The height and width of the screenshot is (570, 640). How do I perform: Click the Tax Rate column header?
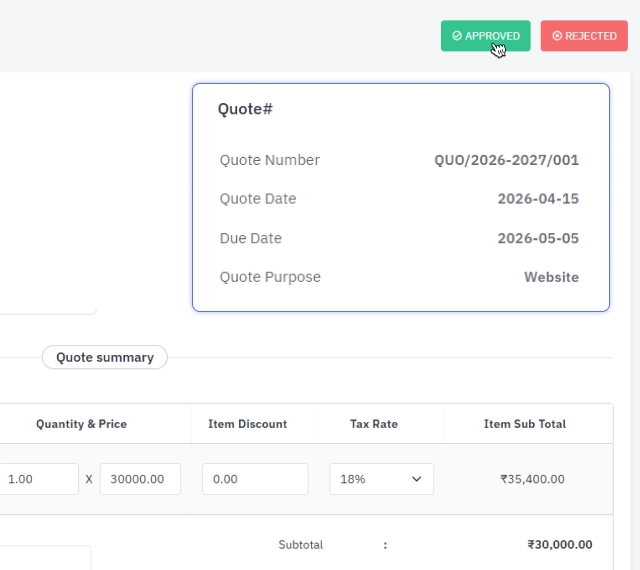374,424
